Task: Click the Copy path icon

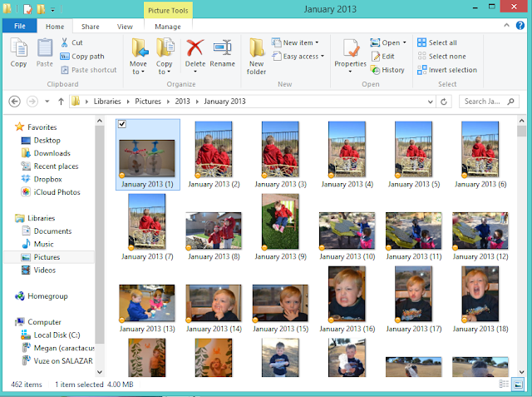Action: 65,57
